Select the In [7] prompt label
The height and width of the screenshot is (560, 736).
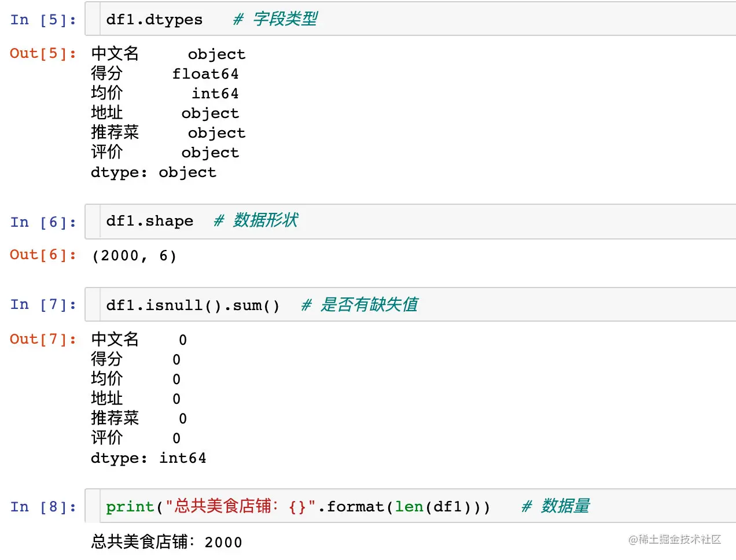tap(43, 304)
